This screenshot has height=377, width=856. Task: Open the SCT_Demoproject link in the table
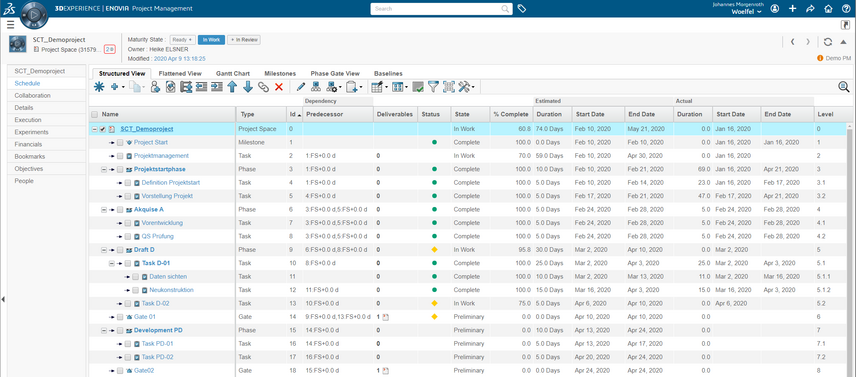tap(147, 129)
